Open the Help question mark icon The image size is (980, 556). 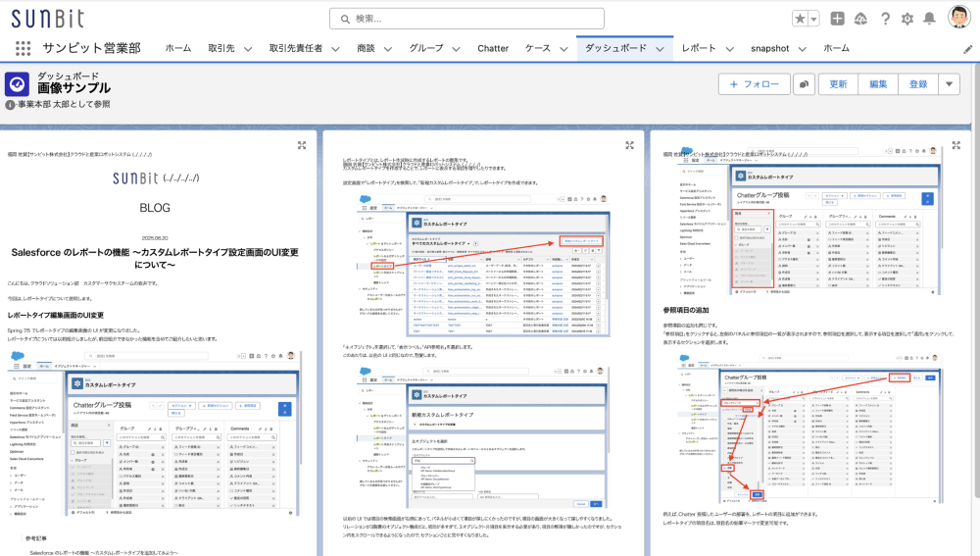coord(885,19)
